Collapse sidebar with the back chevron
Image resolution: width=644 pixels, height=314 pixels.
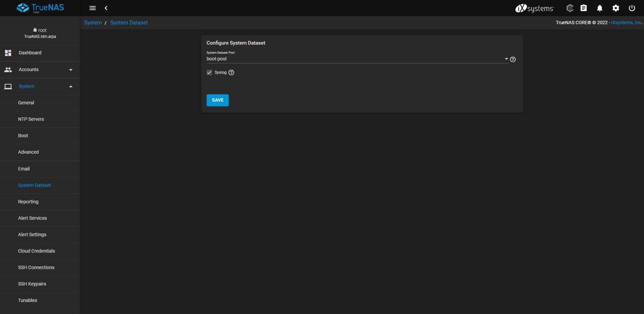(x=106, y=8)
